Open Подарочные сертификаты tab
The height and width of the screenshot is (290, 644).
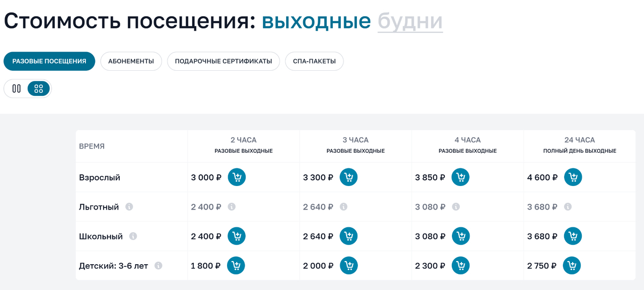click(x=223, y=61)
